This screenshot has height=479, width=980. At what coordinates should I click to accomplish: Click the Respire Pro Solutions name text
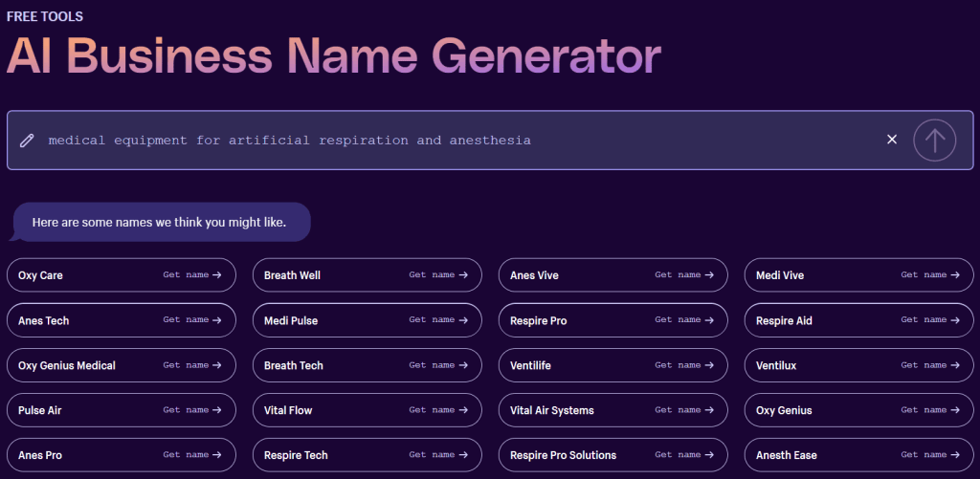pos(563,455)
